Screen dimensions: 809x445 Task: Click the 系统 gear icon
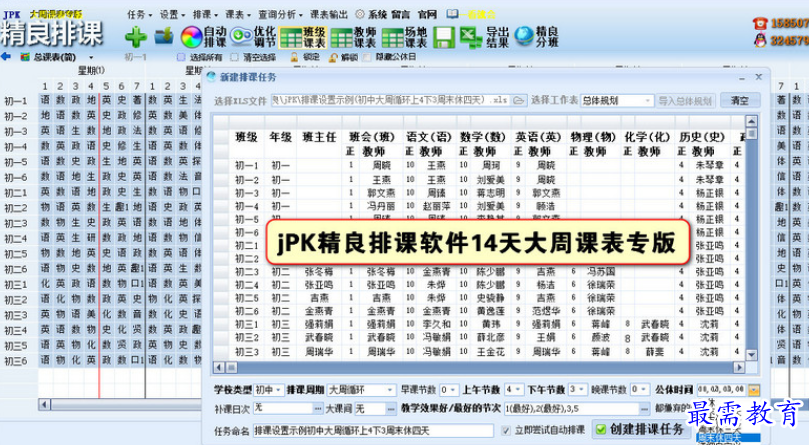tap(360, 14)
